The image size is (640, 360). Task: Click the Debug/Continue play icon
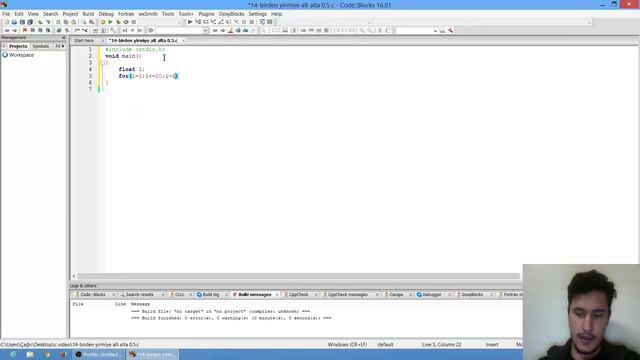[190, 22]
